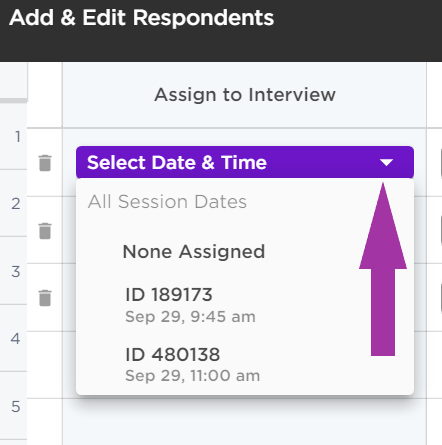Select row number 4
The image size is (442, 445).
pos(16,339)
